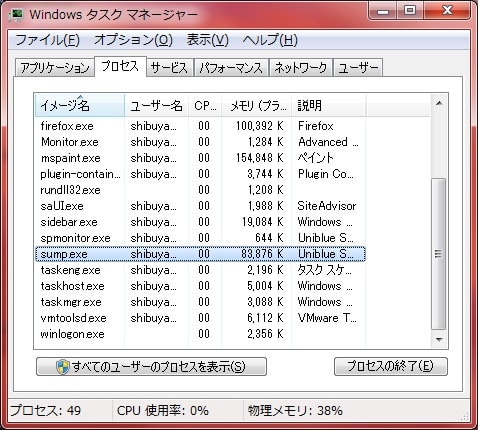Select the taskmgr.exe process row
Screen dimensions: 478x430
200,302
